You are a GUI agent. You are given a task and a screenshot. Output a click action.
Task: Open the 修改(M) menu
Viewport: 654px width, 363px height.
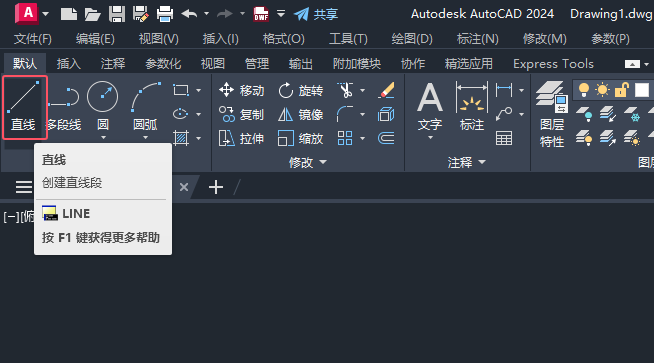(x=545, y=39)
